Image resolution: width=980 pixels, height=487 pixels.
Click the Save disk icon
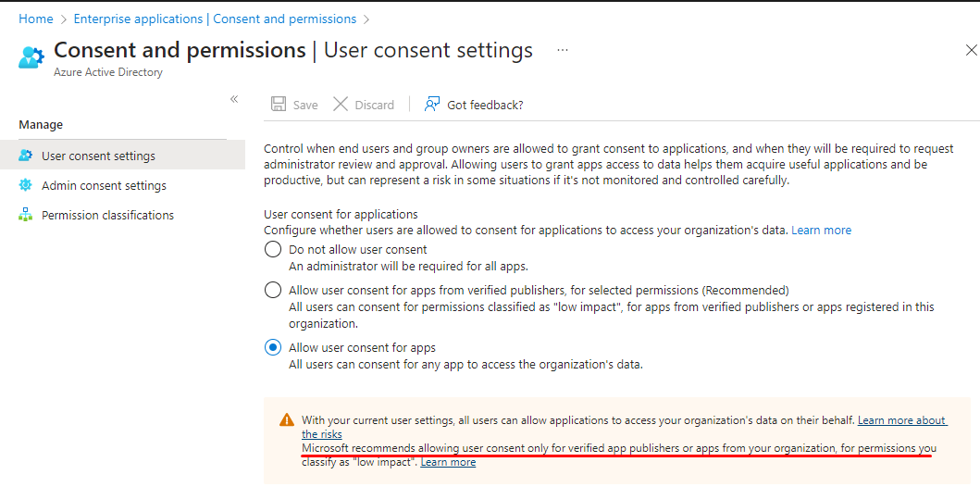click(x=279, y=105)
